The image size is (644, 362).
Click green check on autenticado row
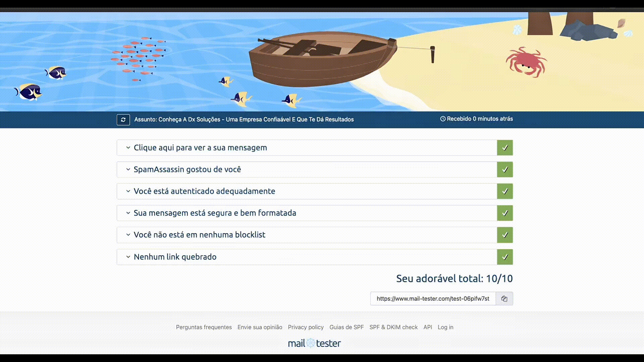click(505, 191)
